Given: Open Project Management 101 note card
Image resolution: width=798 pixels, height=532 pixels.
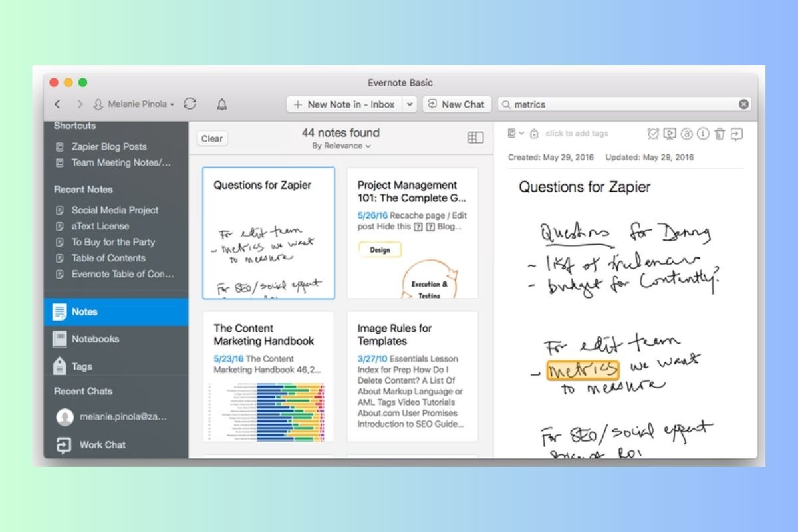Looking at the screenshot, I should pyautogui.click(x=412, y=233).
